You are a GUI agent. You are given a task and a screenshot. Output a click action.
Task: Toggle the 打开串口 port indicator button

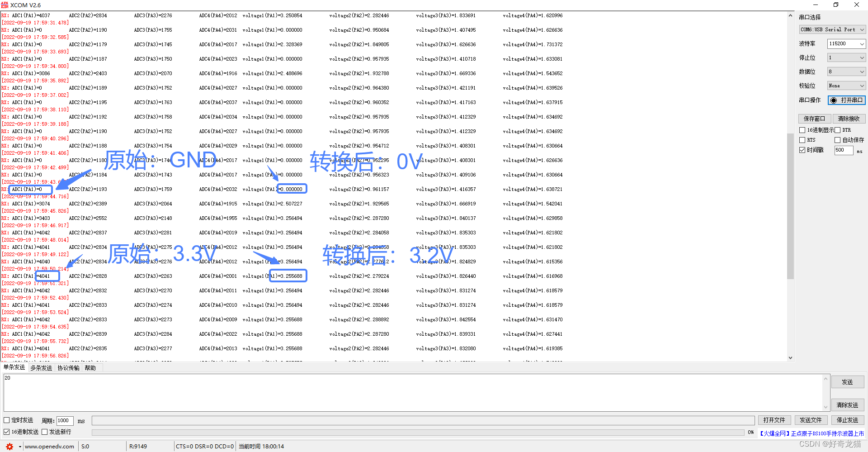(847, 100)
